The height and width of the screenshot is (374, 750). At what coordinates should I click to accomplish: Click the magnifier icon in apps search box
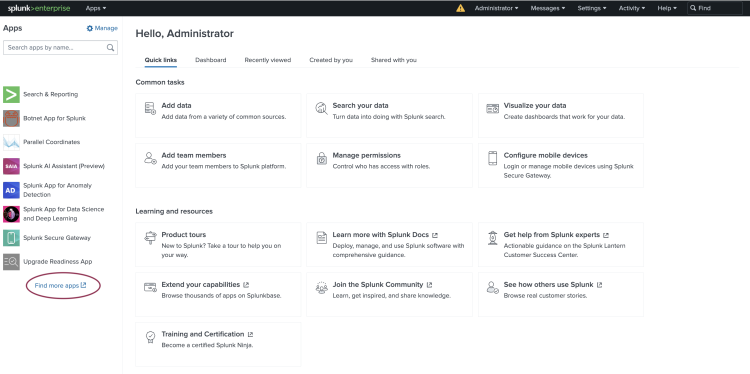pos(110,47)
